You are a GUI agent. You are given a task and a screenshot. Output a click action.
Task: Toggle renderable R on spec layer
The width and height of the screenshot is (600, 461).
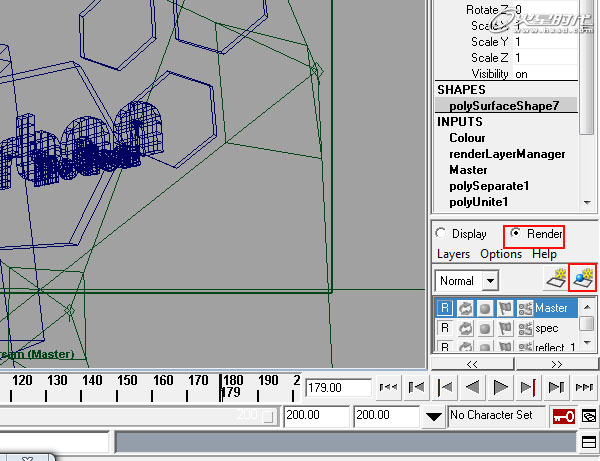(x=445, y=328)
